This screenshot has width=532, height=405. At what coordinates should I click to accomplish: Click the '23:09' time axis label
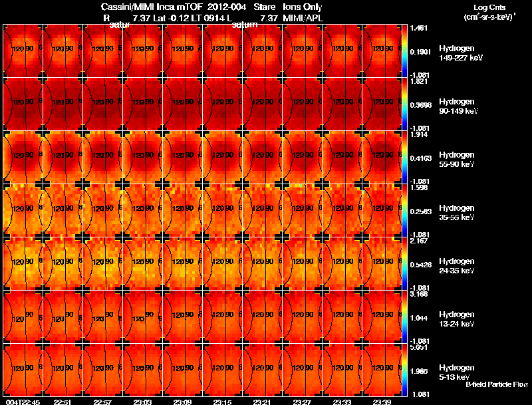point(182,402)
